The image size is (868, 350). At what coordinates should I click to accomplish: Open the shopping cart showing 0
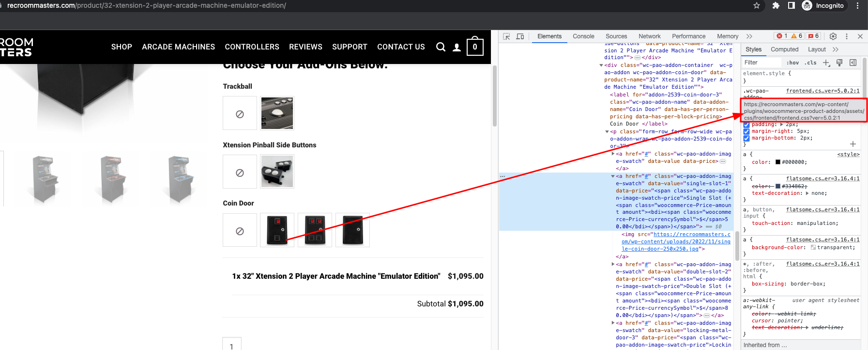[x=475, y=47]
